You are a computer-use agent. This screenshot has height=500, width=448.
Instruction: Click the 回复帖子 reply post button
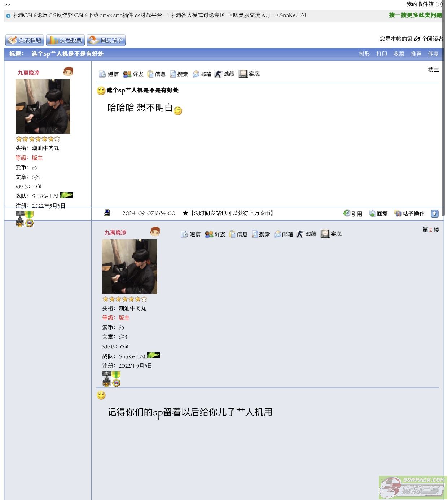[x=106, y=40]
